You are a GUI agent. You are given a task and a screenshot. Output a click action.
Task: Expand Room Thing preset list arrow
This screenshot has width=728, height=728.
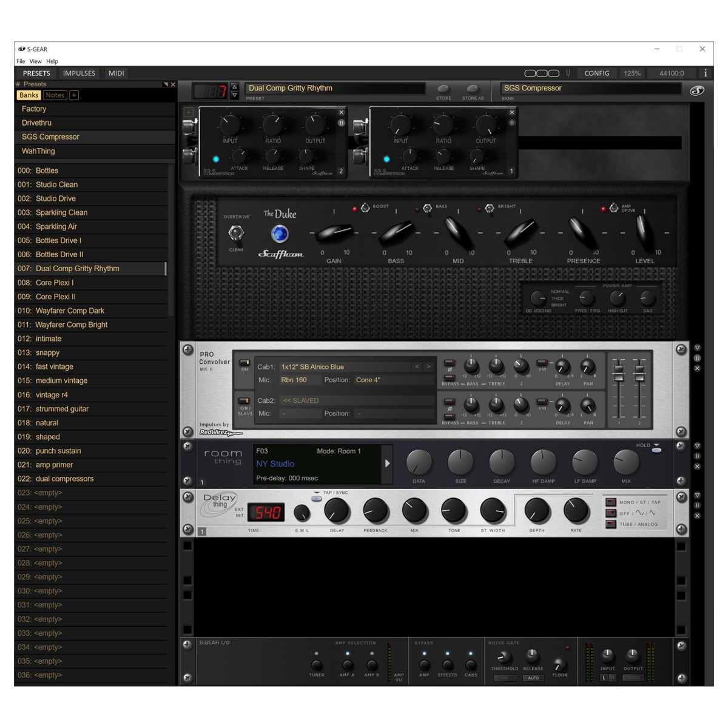[x=387, y=463]
